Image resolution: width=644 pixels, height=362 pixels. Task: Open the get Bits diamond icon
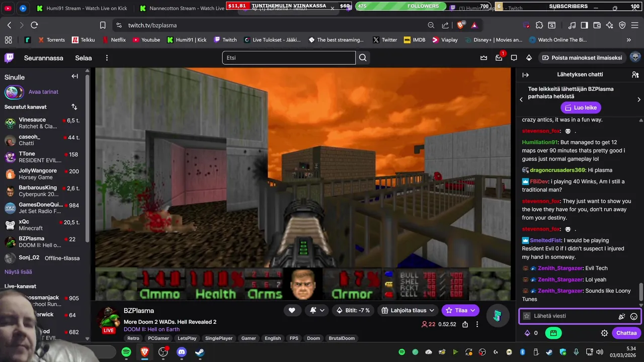point(529,58)
